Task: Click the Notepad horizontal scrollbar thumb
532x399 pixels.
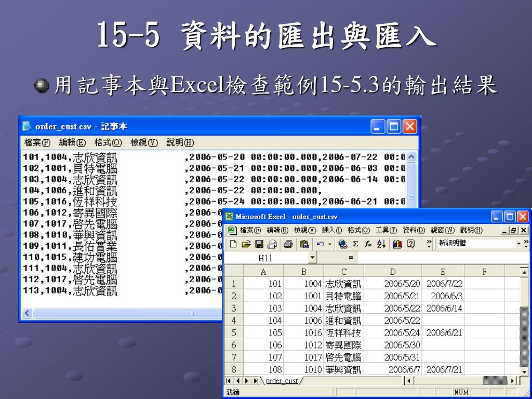Action: click(127, 313)
